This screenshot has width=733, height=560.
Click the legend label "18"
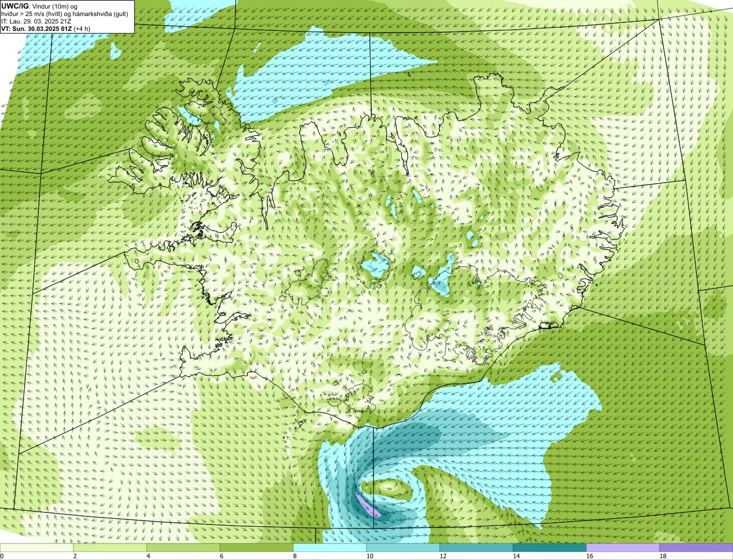(663, 556)
